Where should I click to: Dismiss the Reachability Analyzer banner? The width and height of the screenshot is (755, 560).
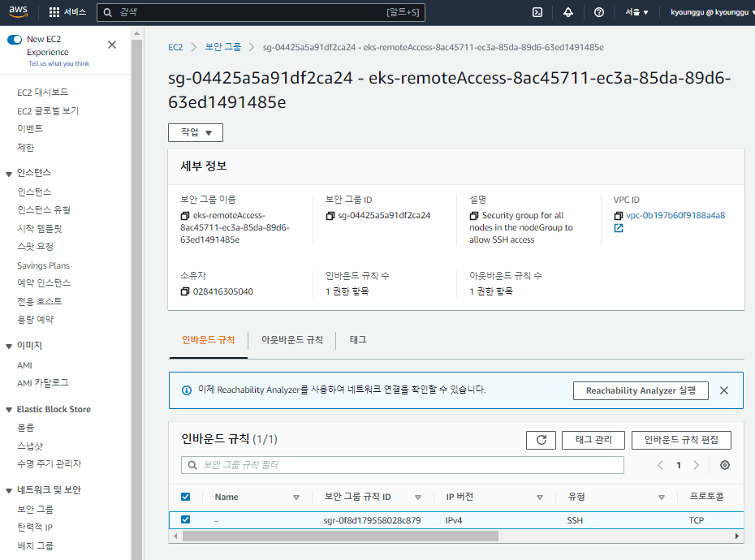724,390
